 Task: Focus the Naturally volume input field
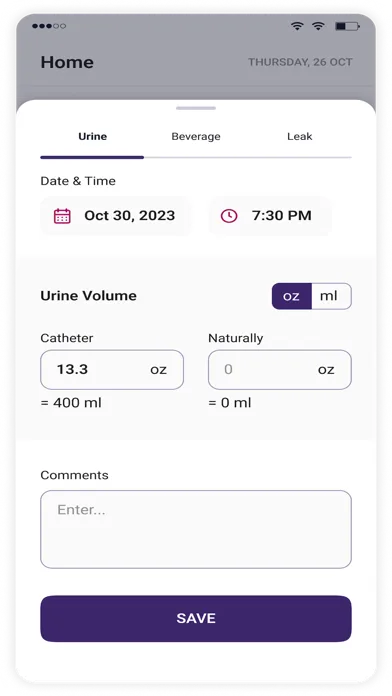(280, 370)
